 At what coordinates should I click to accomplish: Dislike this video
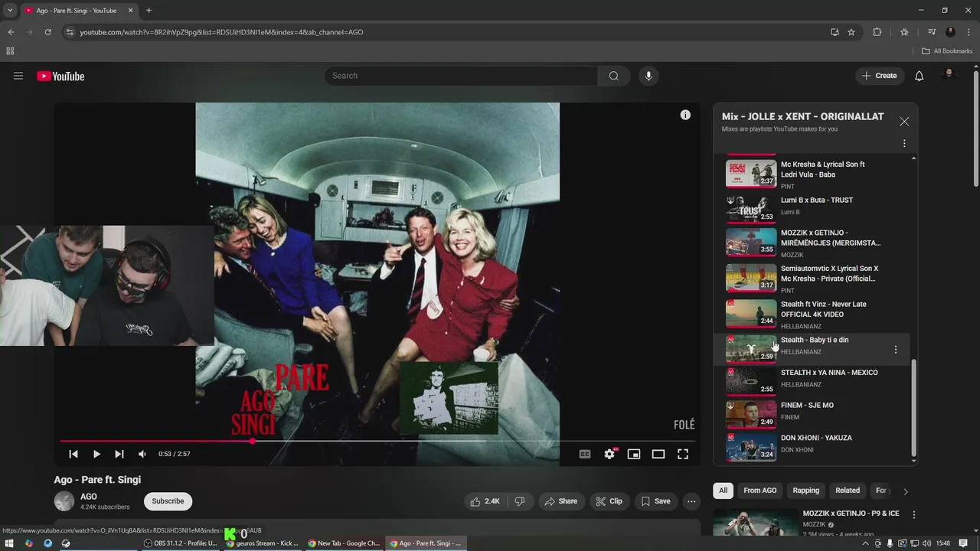pyautogui.click(x=519, y=501)
